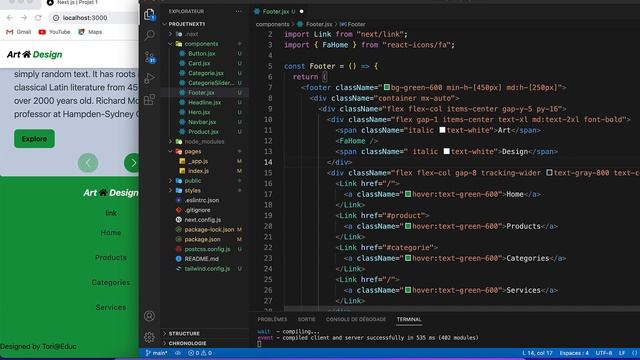
Task: Click the LF end-of-line status item
Action: [x=622, y=353]
